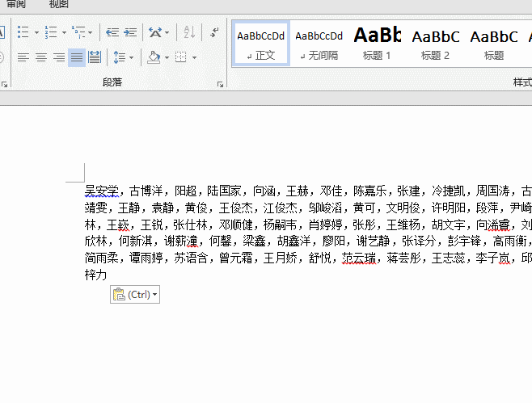Open line spacing dropdown arrow
Viewport: 532px width, 403px height.
pyautogui.click(x=131, y=57)
